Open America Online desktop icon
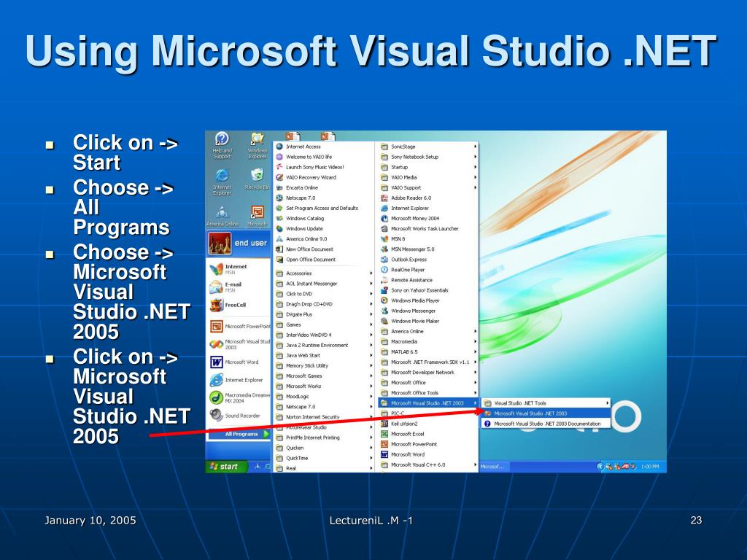This screenshot has width=747, height=560. [222, 216]
